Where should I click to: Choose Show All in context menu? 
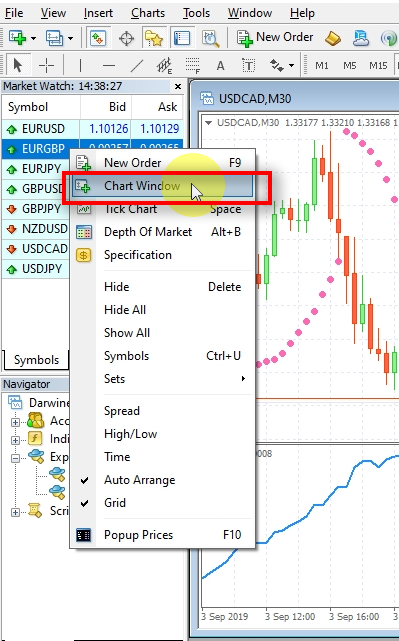[163, 333]
